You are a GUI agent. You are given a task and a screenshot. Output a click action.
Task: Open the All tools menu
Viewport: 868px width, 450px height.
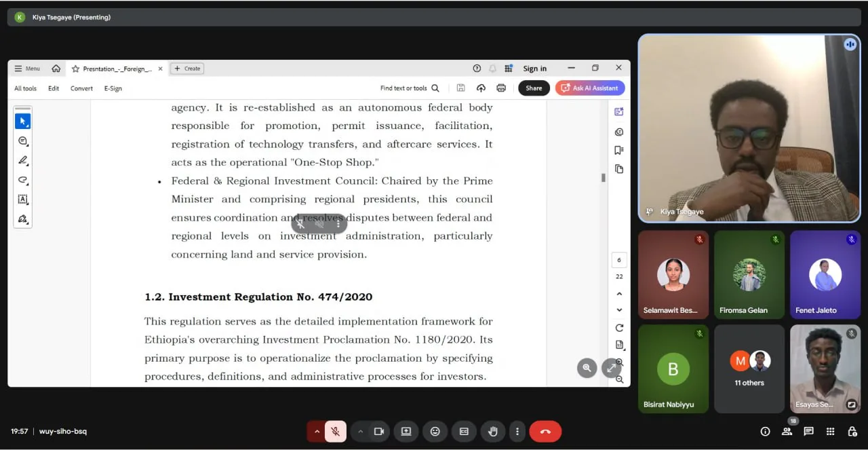[x=25, y=88]
